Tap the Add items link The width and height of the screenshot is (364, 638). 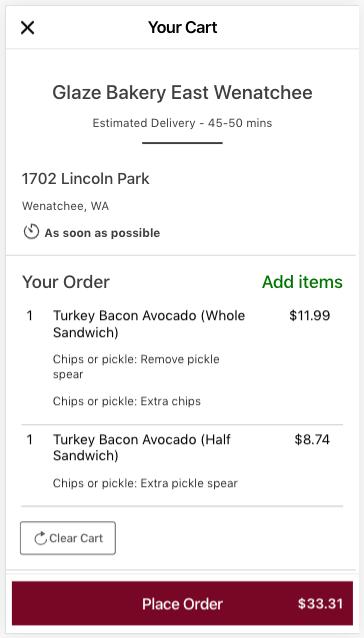click(302, 282)
